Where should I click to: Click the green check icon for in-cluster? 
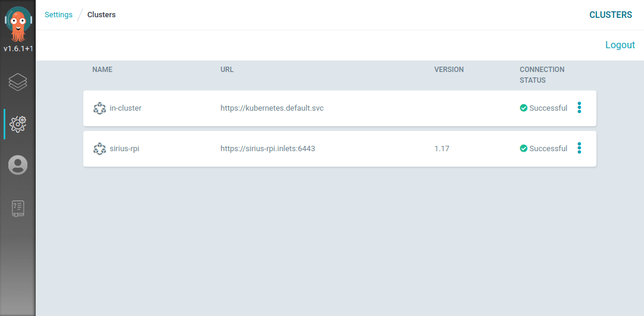pos(524,108)
